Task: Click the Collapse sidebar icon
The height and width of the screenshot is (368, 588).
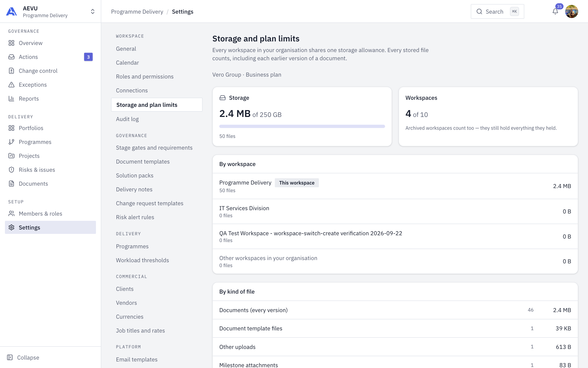Action: (10, 358)
